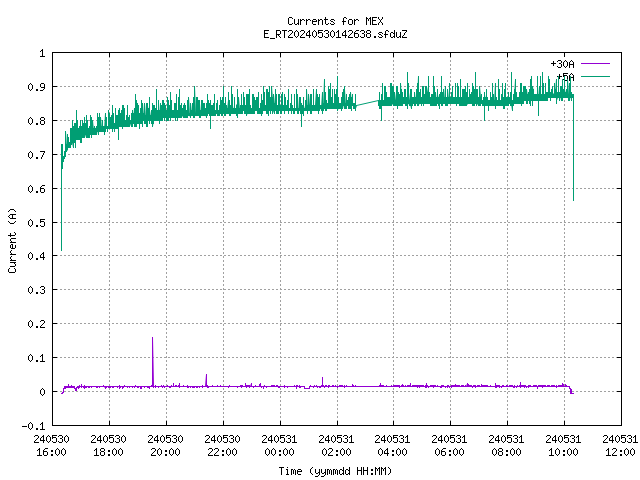Click the straight green gap segment before 04:00
The width and height of the screenshot is (640, 480).
click(x=367, y=103)
